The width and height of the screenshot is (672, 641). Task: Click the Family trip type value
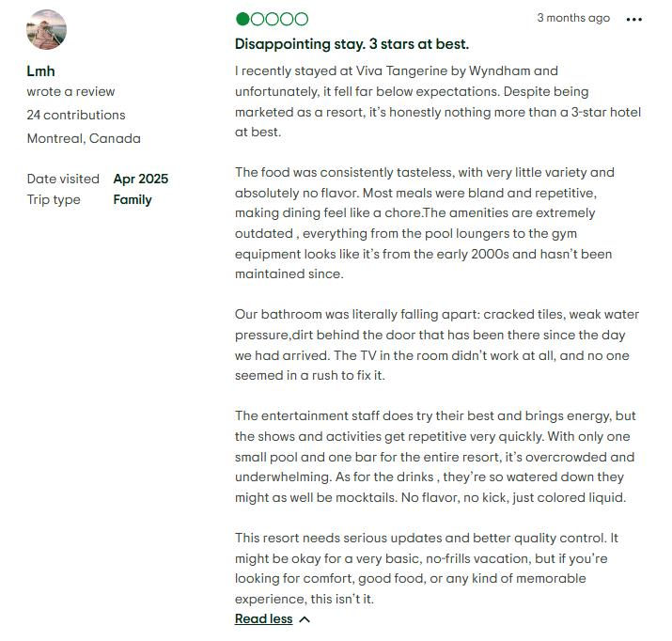point(133,199)
